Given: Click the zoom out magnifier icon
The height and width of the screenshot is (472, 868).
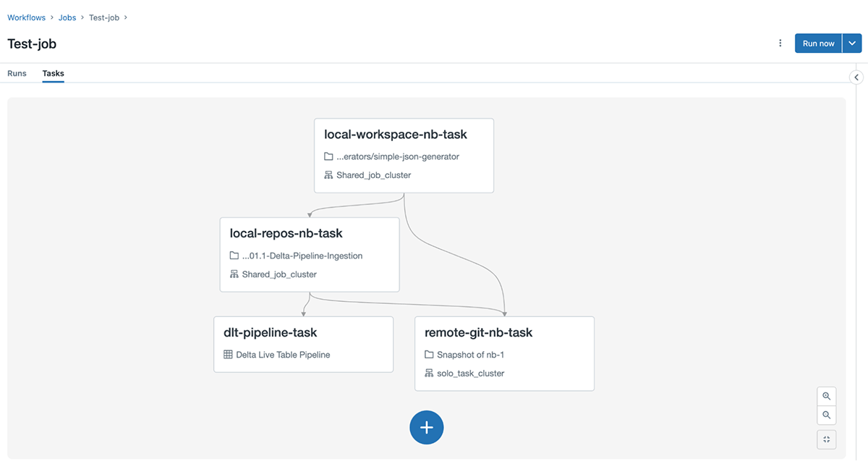Looking at the screenshot, I should (826, 416).
